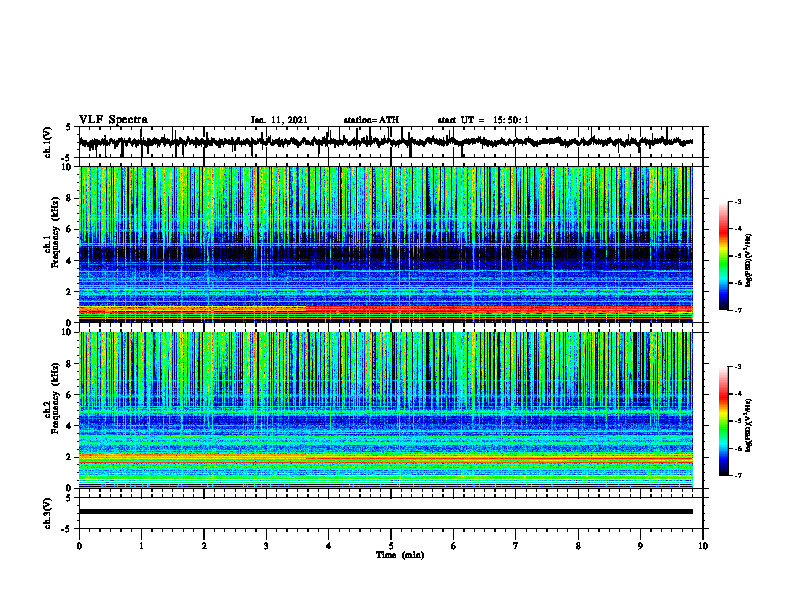
Task: Click the ch.2 spectrogram color scale bar
Action: 724,421
